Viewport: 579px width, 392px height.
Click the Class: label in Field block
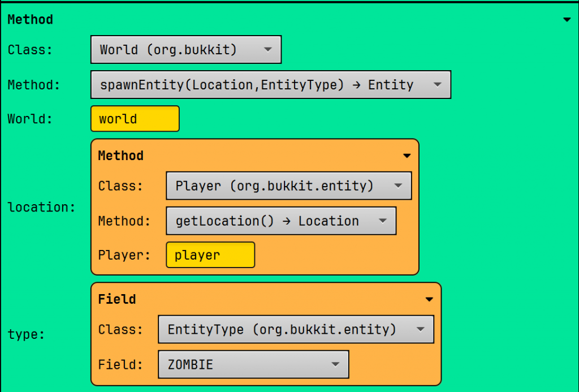120,330
